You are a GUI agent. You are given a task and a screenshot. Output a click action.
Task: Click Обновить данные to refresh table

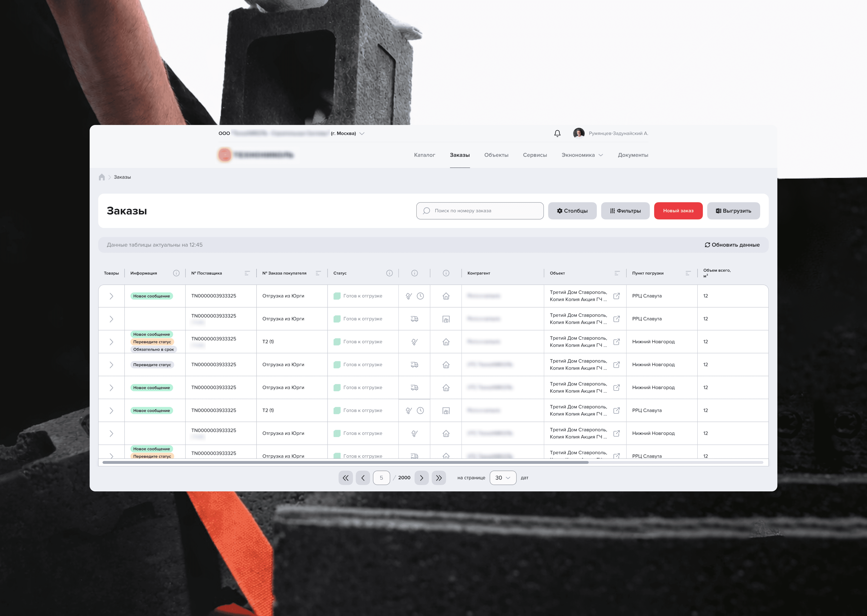coord(732,245)
